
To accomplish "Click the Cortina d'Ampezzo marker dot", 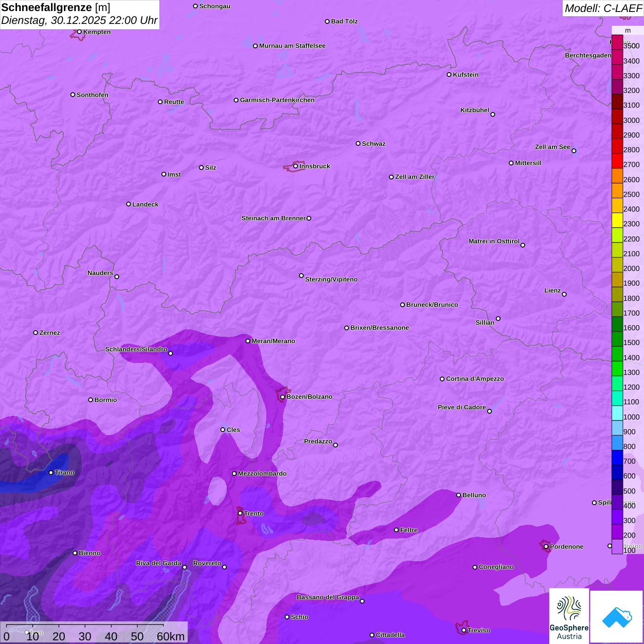I will tap(443, 379).
